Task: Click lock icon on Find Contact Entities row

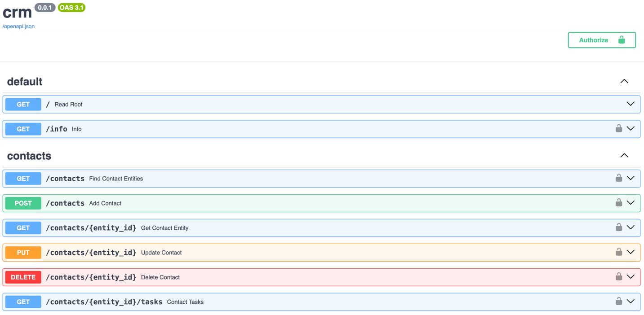Action: [x=619, y=178]
